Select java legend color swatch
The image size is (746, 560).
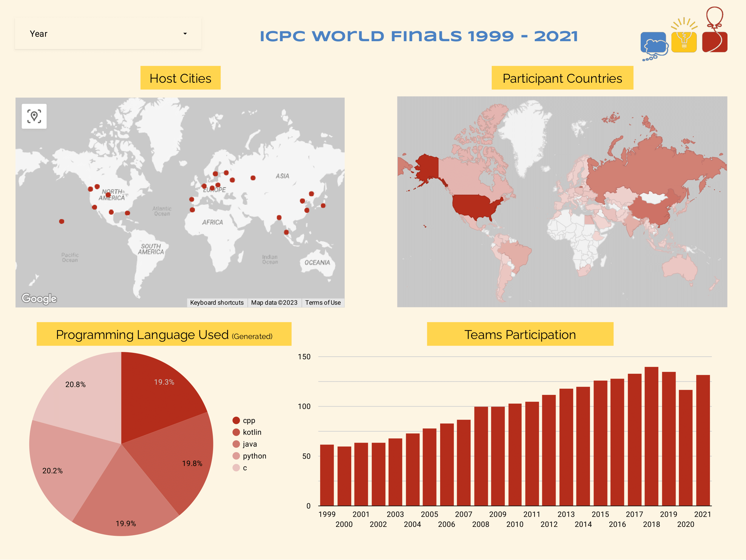[236, 444]
